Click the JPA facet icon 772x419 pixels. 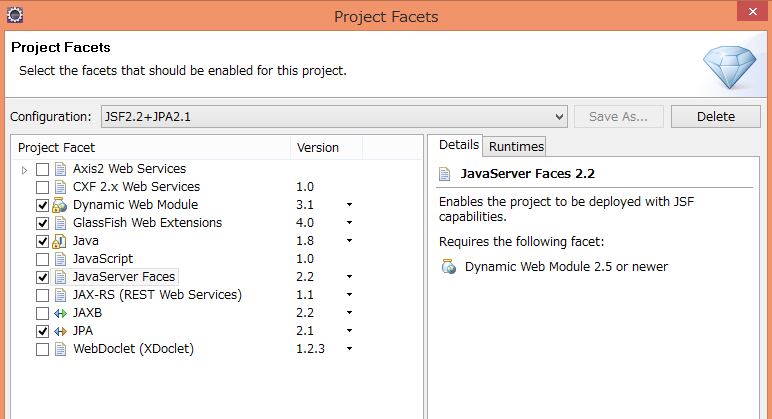(x=60, y=331)
